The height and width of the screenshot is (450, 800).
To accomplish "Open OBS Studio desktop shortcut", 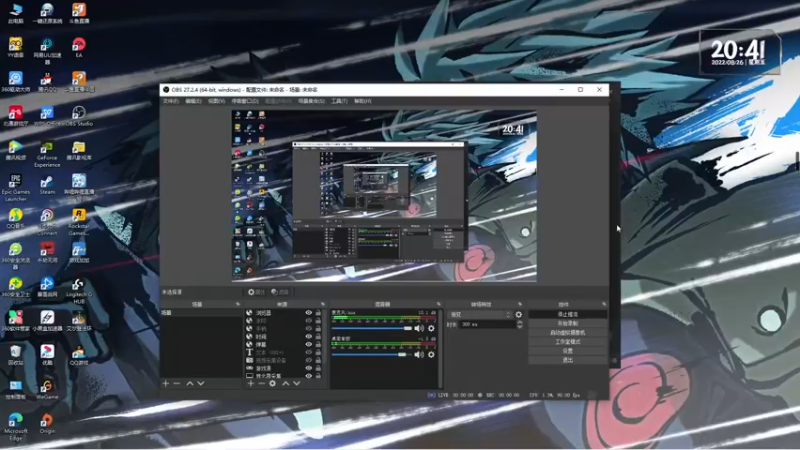I will point(79,116).
